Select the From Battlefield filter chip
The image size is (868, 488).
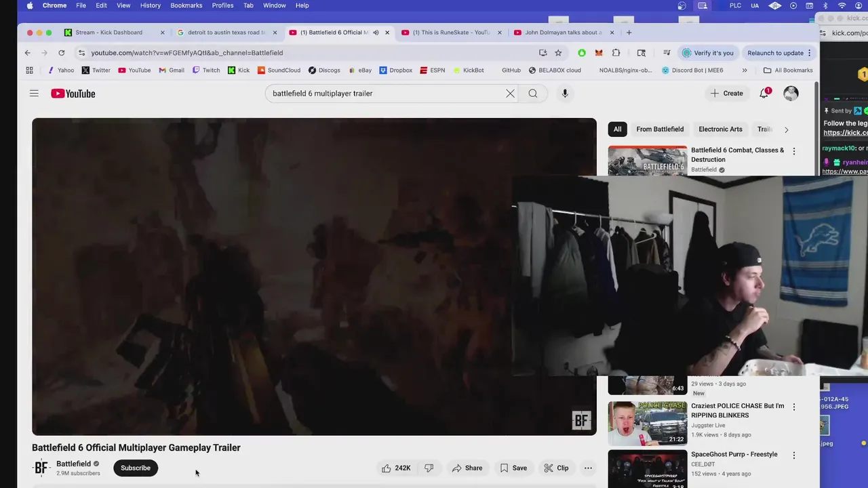coord(660,129)
